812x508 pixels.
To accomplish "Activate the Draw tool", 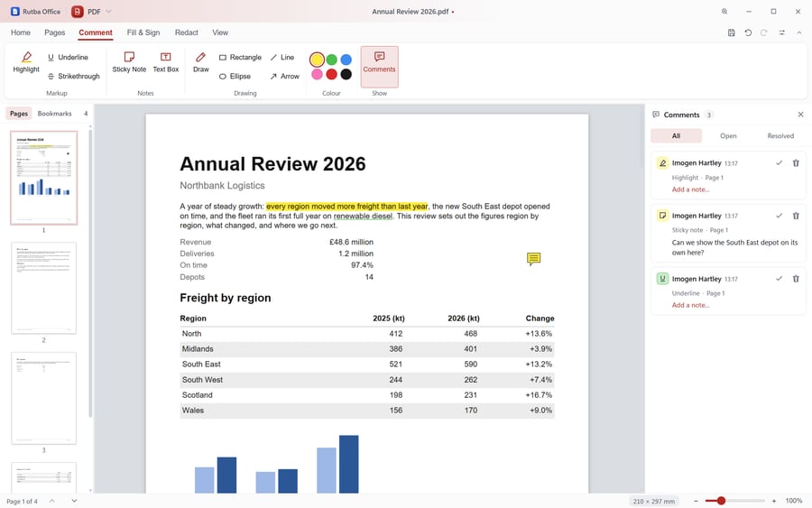I will click(x=201, y=62).
